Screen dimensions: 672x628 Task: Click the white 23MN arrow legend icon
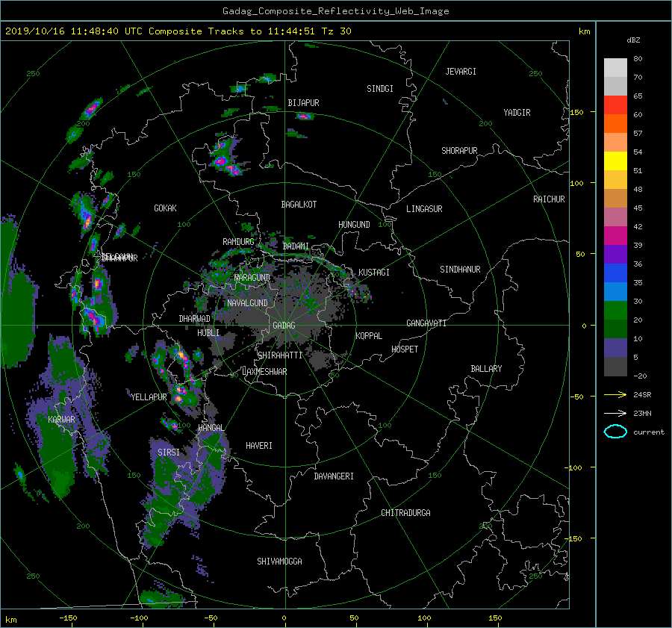click(x=615, y=413)
